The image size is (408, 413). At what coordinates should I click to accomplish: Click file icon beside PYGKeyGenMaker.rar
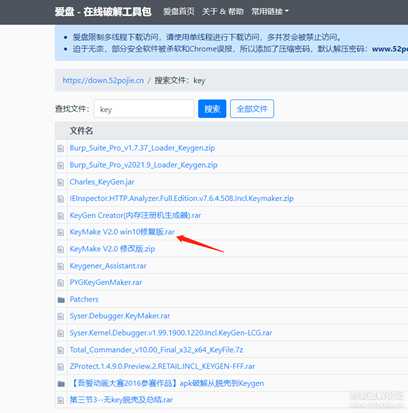(61, 283)
